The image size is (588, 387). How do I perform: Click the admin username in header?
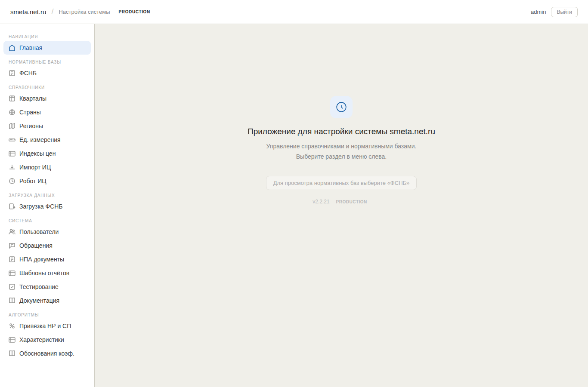[x=538, y=12]
